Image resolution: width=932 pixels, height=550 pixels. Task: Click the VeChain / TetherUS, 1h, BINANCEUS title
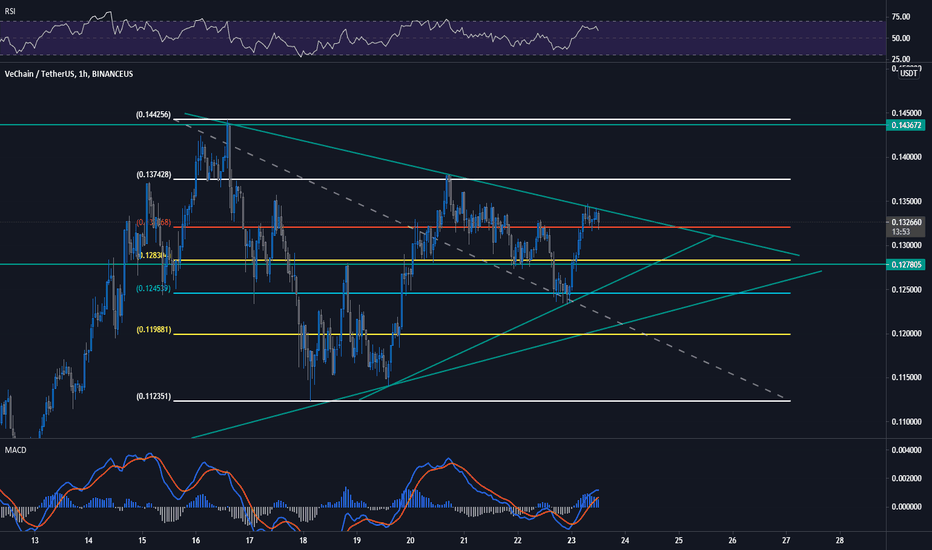click(69, 74)
